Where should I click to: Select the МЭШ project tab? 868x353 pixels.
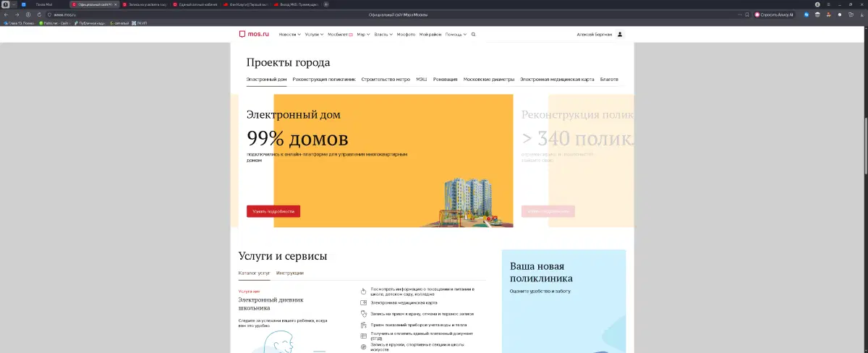tap(422, 80)
